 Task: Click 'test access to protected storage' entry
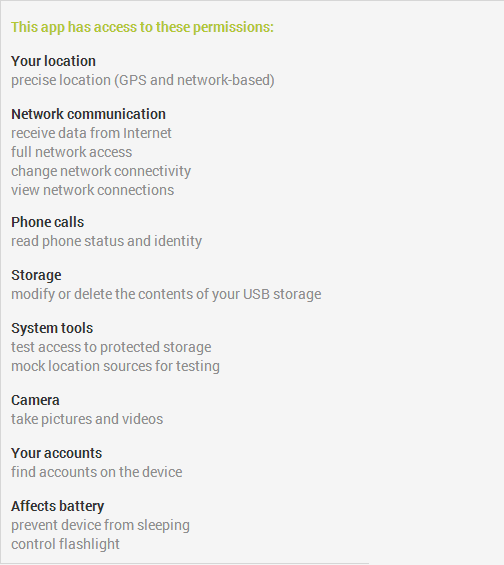tap(111, 347)
